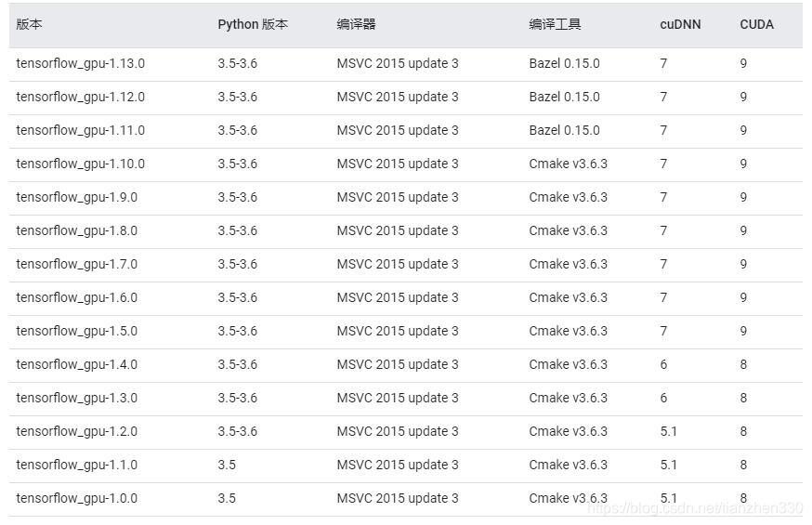Viewport: 812px width, 525px height.
Task: Click CUDA value 9 in the 1.10.0 row
Action: pos(743,164)
